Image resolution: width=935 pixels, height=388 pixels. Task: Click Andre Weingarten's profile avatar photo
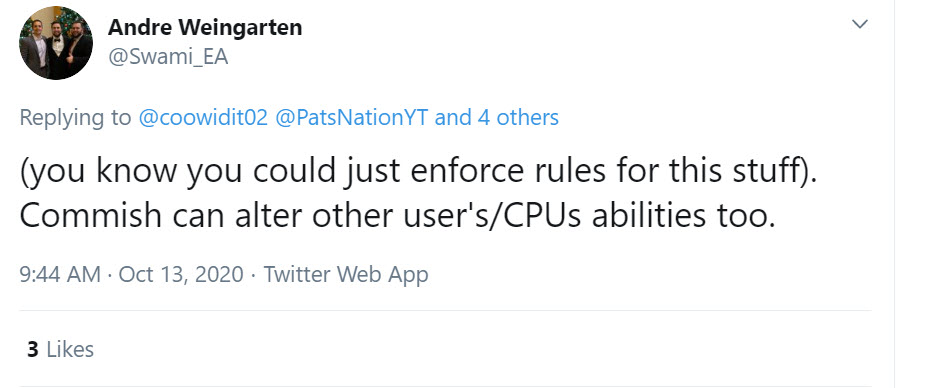pyautogui.click(x=56, y=43)
